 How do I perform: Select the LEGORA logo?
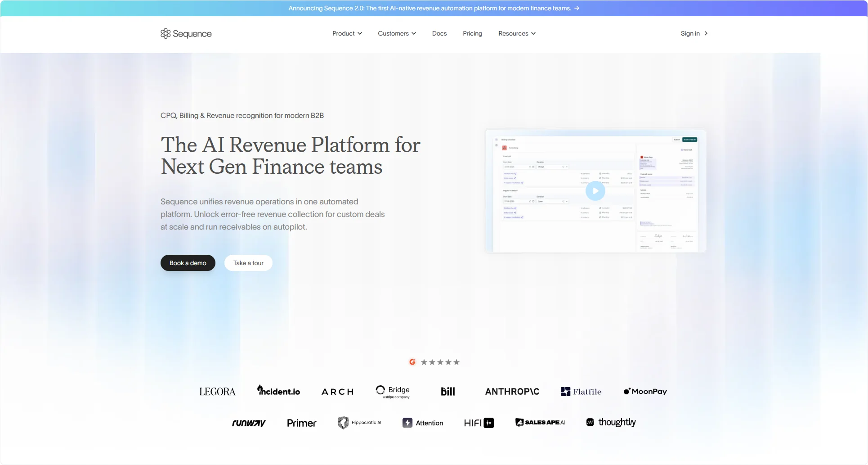(217, 391)
